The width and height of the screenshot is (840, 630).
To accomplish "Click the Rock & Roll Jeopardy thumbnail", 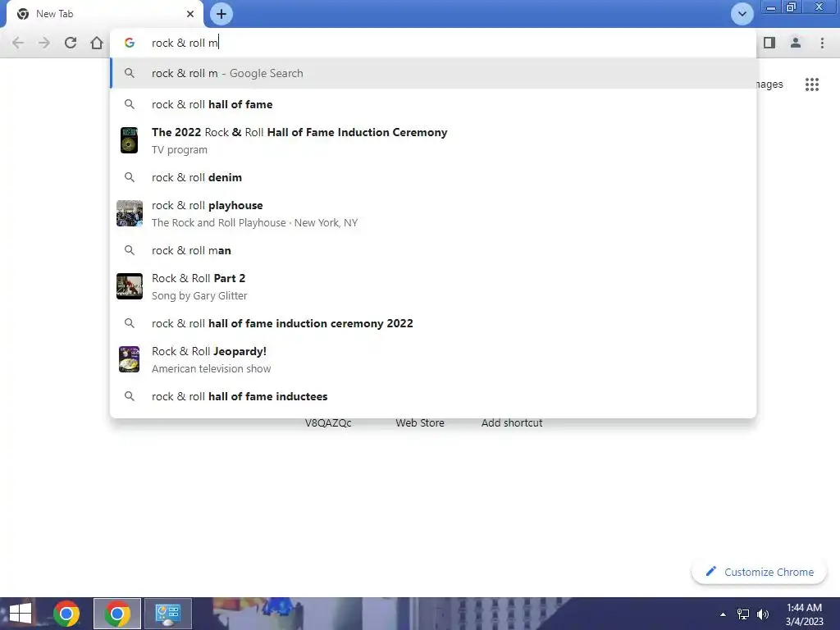I will pos(129,359).
